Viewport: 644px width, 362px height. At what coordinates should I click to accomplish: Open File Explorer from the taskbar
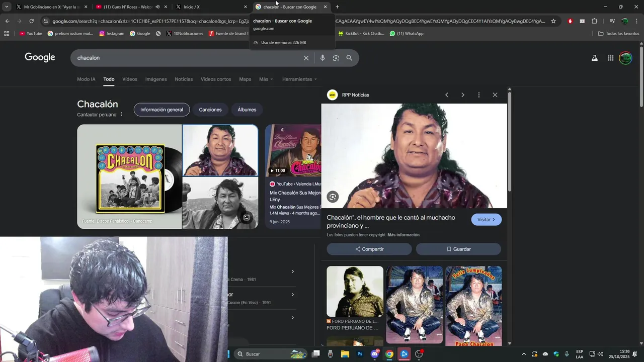tap(345, 354)
